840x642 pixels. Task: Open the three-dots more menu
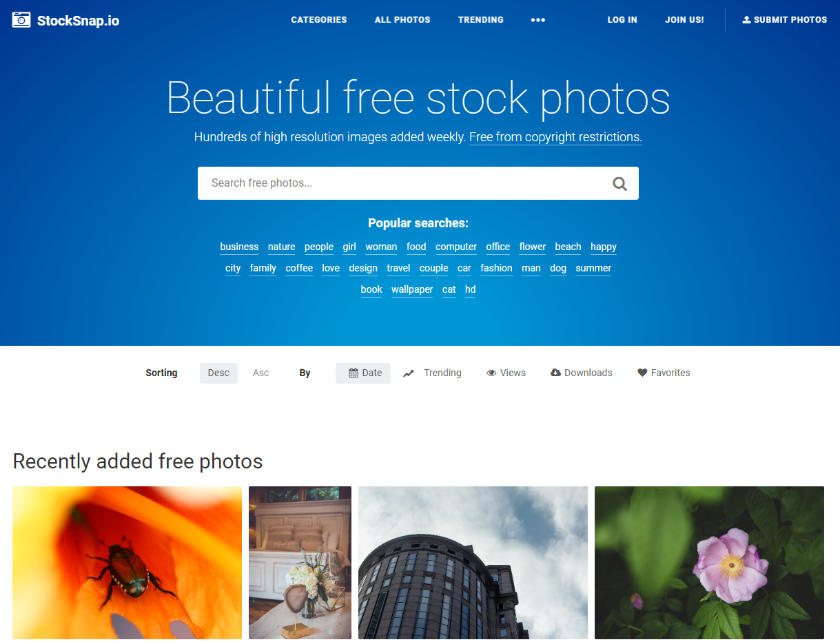538,20
